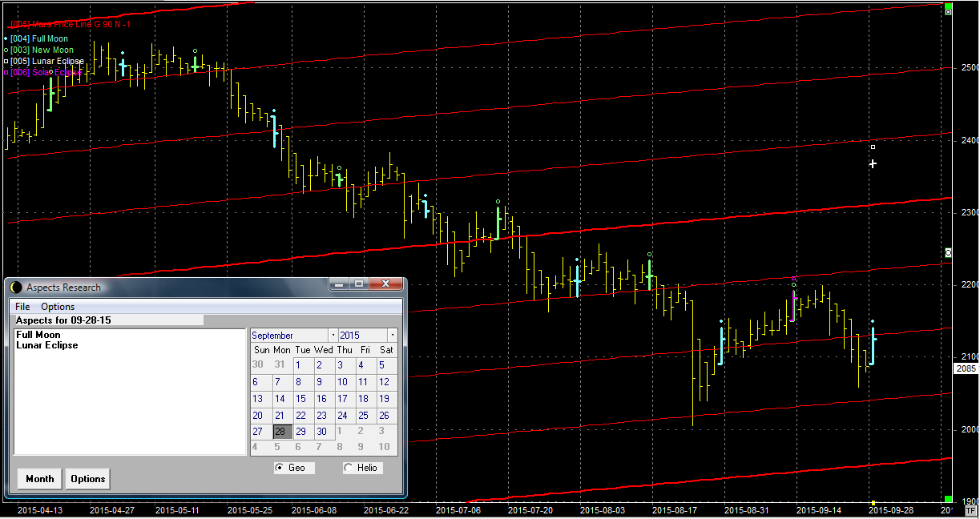Click the New Moon legend circle icon
The width and height of the screenshot is (980, 519).
point(6,50)
